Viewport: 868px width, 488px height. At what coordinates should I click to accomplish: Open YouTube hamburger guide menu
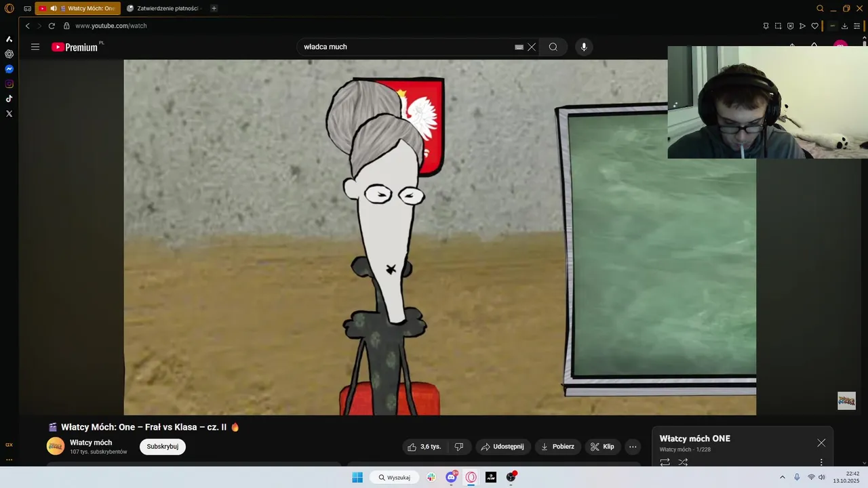coord(35,47)
